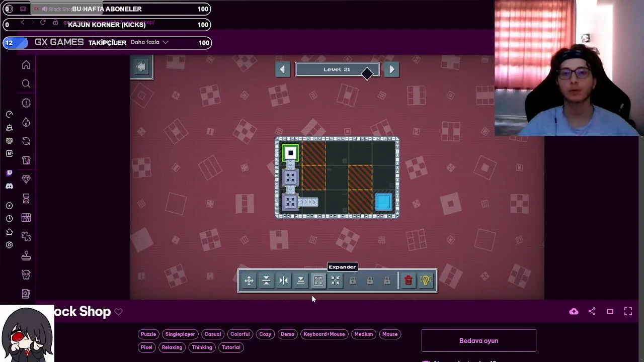
Task: Click the green start block on board
Action: click(x=290, y=153)
